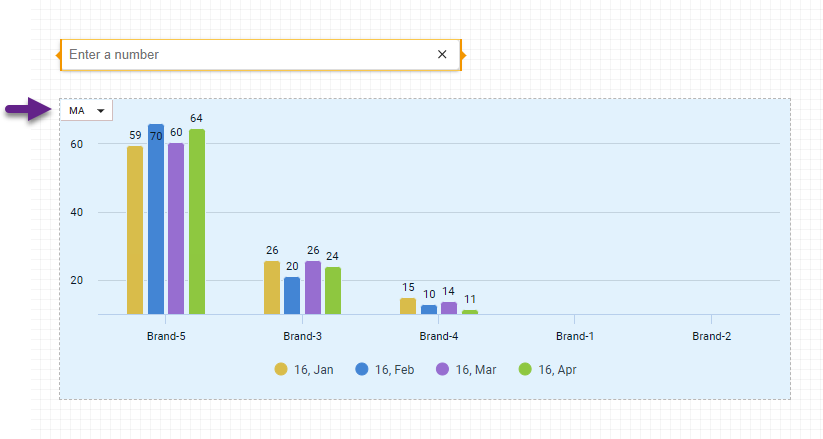Click the green 16, Apr legend dot
This screenshot has height=439, width=823.
(x=525, y=370)
